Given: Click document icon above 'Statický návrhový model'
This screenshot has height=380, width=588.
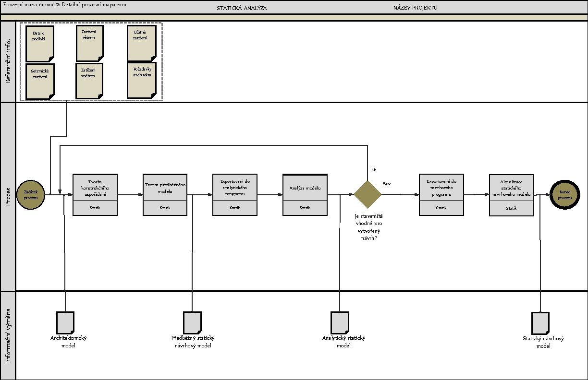Looking at the screenshot, I should pos(540,322).
